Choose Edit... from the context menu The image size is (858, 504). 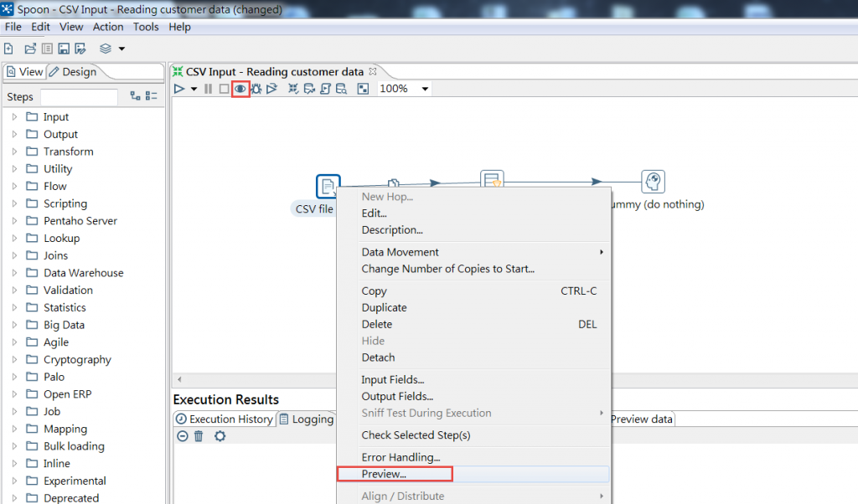point(473,213)
